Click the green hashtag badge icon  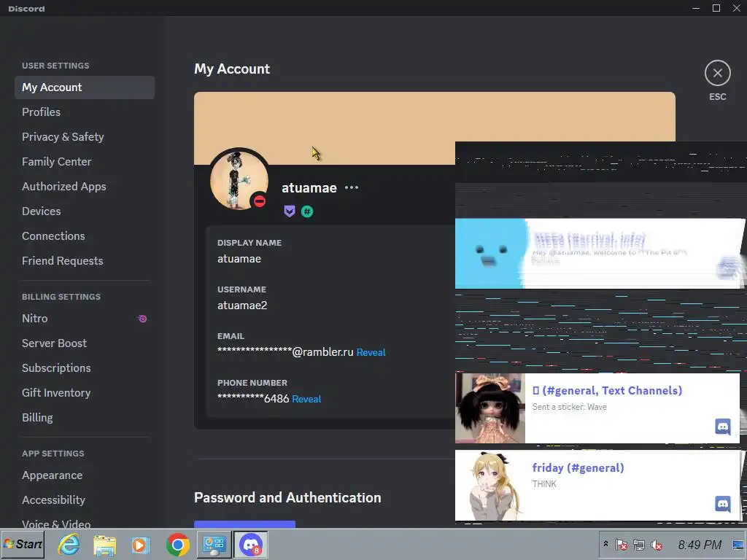click(307, 211)
